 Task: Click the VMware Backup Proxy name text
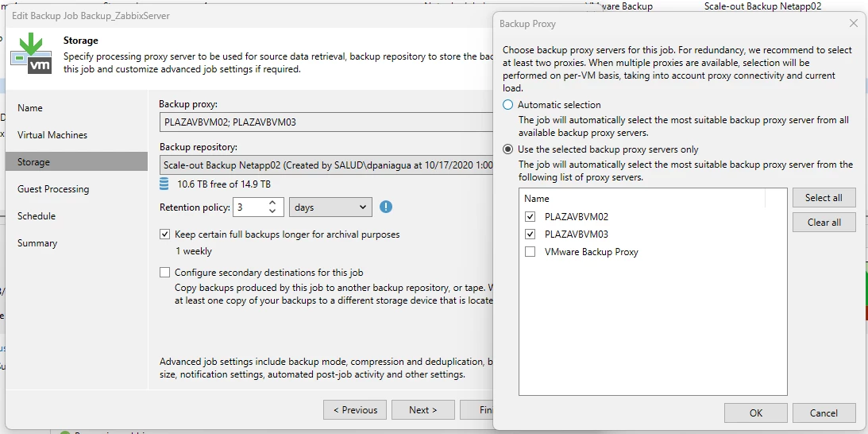(x=591, y=252)
